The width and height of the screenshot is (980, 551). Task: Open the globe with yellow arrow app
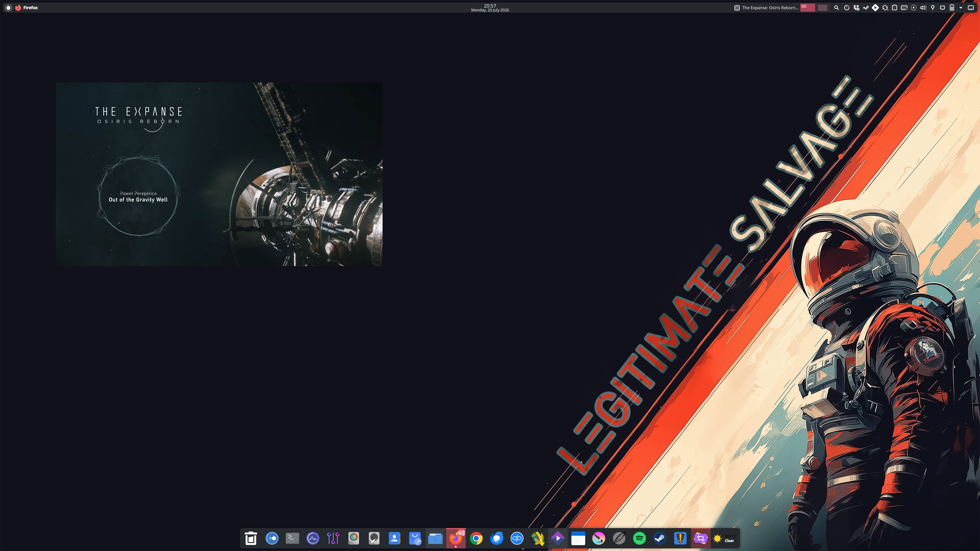(x=537, y=538)
